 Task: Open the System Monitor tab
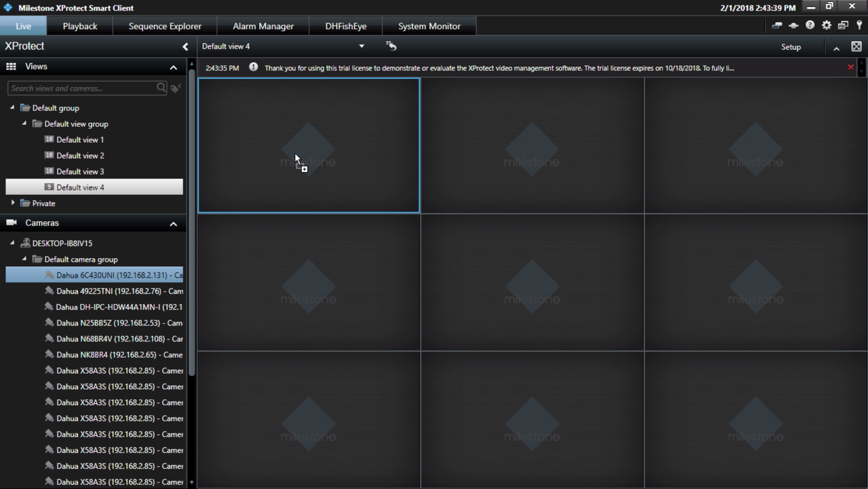point(430,26)
